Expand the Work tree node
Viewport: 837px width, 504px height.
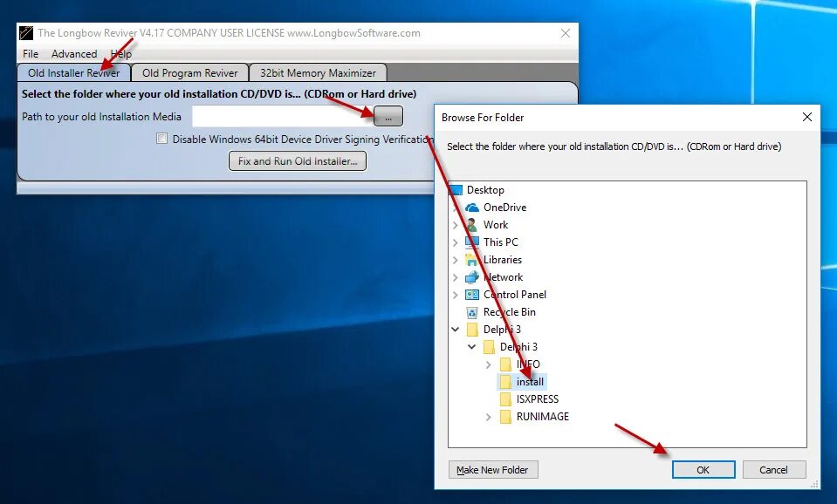[x=455, y=225]
